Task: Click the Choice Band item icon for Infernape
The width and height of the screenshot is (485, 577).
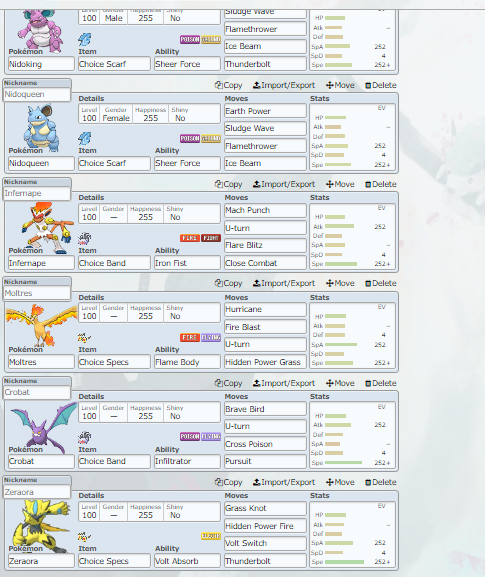Action: [85, 238]
